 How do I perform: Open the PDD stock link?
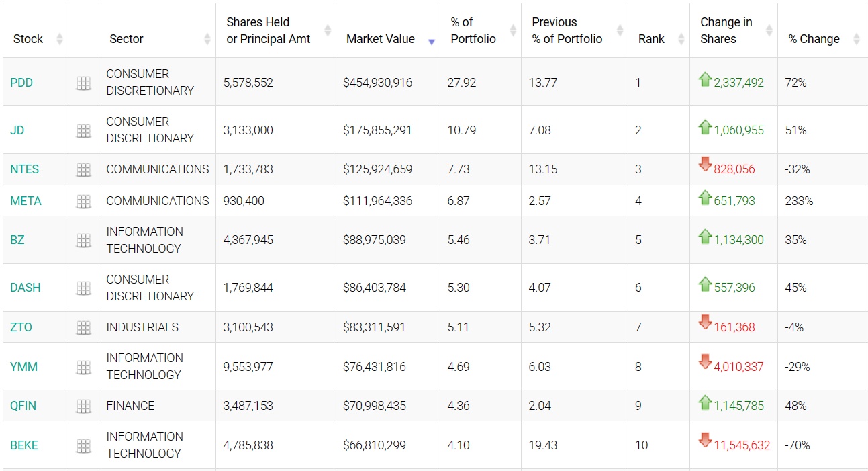point(21,83)
